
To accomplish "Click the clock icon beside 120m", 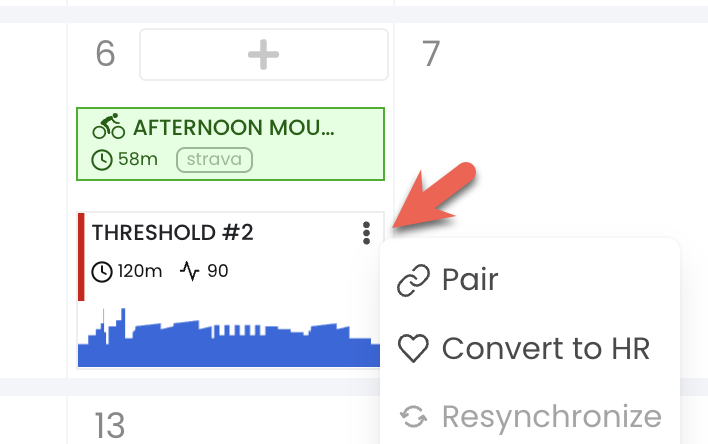I will (x=102, y=272).
